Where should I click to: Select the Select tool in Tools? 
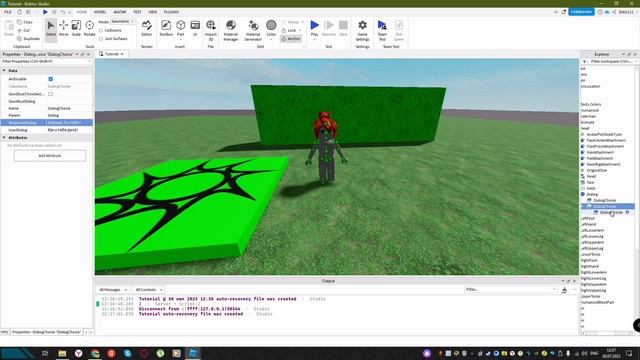51,29
